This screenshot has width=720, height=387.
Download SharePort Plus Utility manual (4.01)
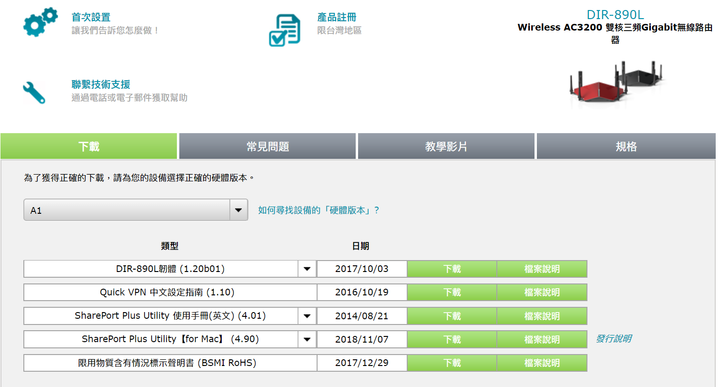coord(452,316)
